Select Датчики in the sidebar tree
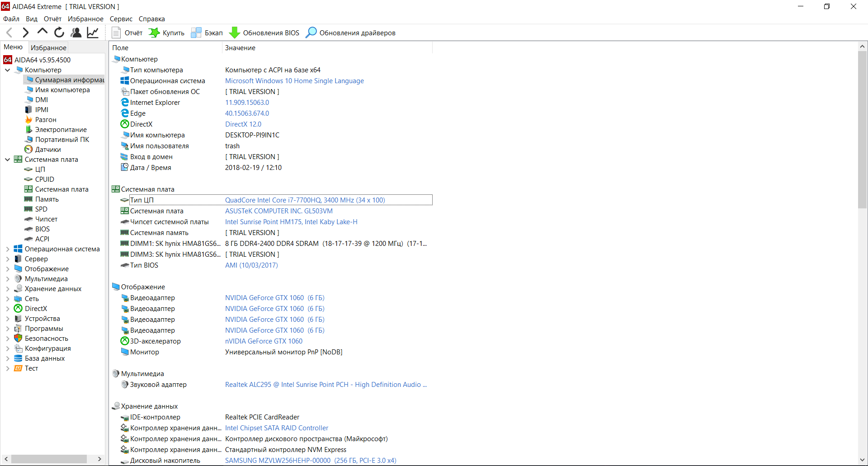This screenshot has height=466, width=868. pos(48,150)
